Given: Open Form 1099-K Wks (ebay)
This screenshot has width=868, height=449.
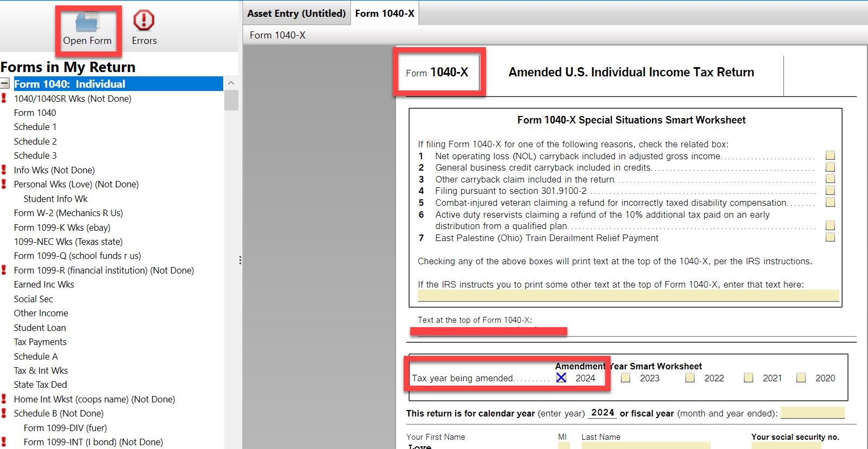Looking at the screenshot, I should pos(62,227).
